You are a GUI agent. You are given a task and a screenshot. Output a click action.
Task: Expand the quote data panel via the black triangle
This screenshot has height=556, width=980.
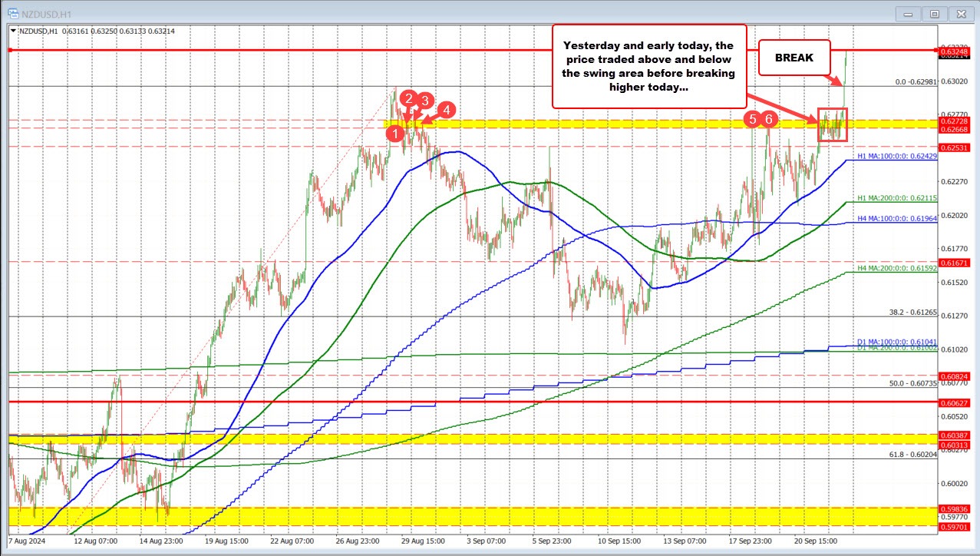(12, 31)
